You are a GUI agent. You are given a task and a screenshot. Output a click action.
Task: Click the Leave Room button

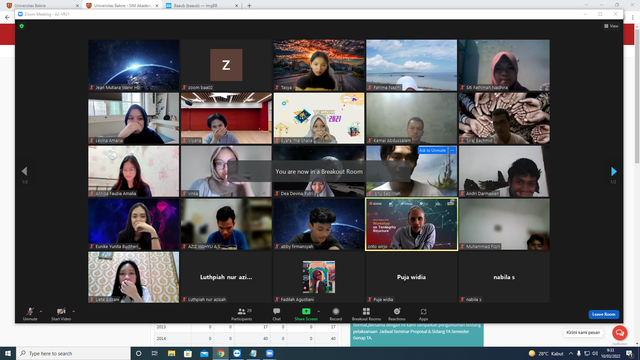(x=604, y=314)
